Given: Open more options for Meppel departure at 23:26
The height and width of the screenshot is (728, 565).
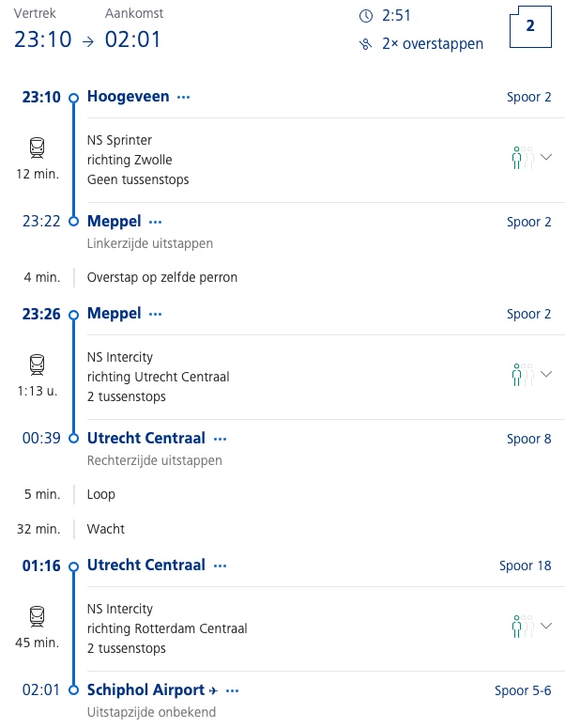Looking at the screenshot, I should 156,314.
